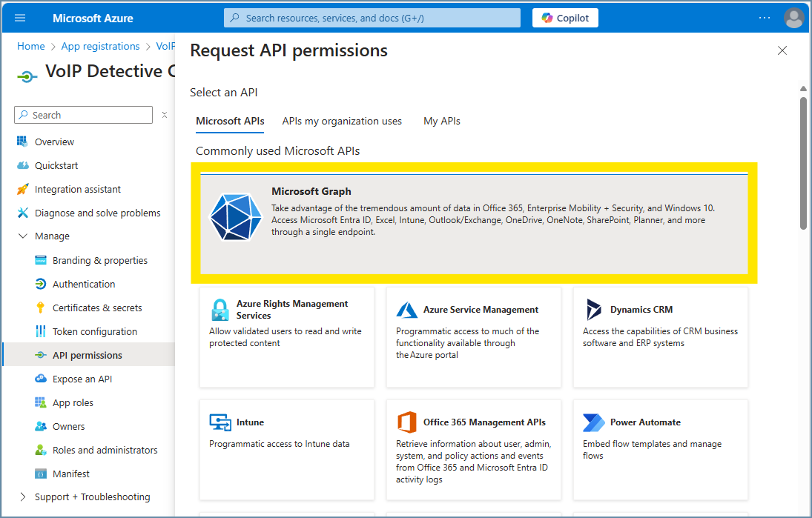Click the Diagnose and solve problems wrench icon
812x518 pixels.
[x=22, y=213]
